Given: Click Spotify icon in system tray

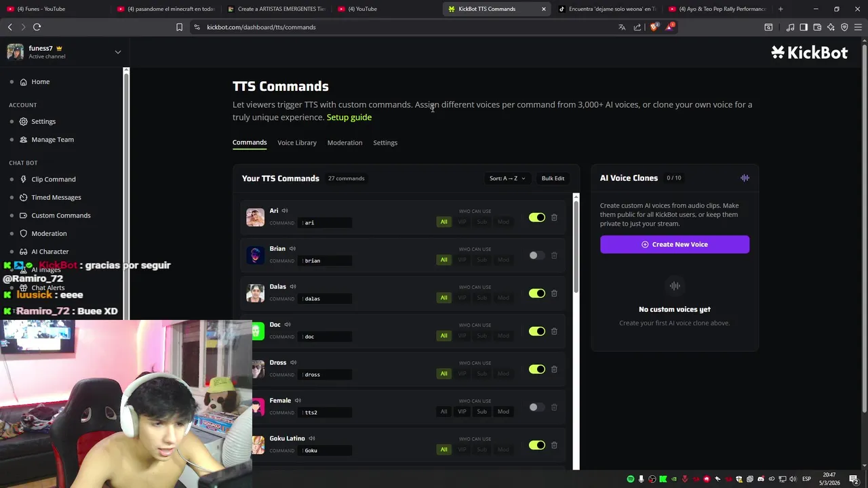Looking at the screenshot, I should point(631,479).
